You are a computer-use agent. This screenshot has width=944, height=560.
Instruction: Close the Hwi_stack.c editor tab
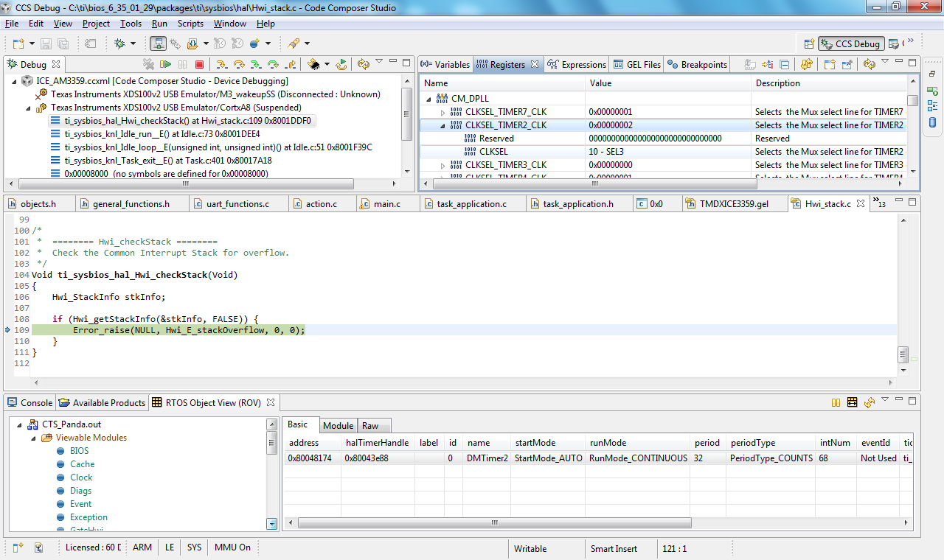click(859, 203)
